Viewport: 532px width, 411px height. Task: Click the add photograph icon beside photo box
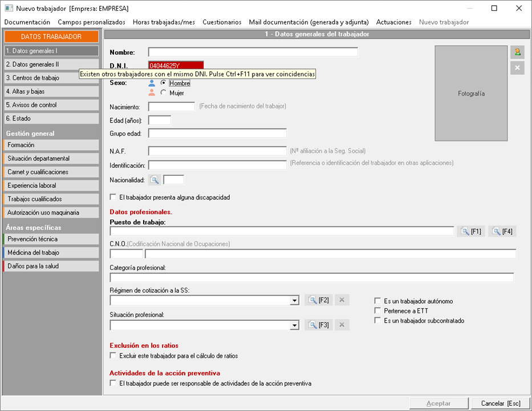[x=517, y=53]
